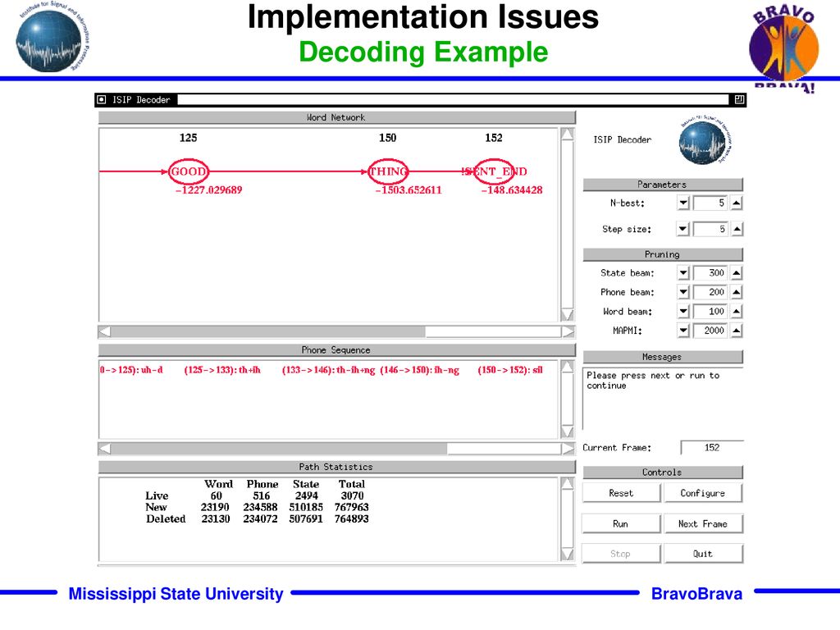This screenshot has width=840, height=630.
Task: Lower Phone beam with down arrow
Action: click(x=683, y=293)
